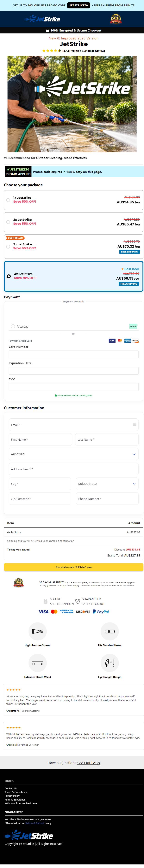Click the BEST SELLER orange tag

[15, 238]
